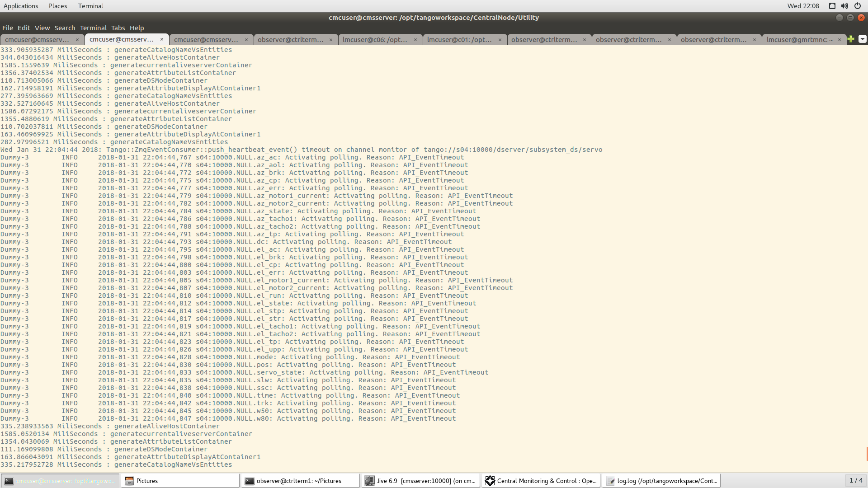Click the el_tacho2 polling log line
Screen dimensions: 868x488
tap(241, 334)
